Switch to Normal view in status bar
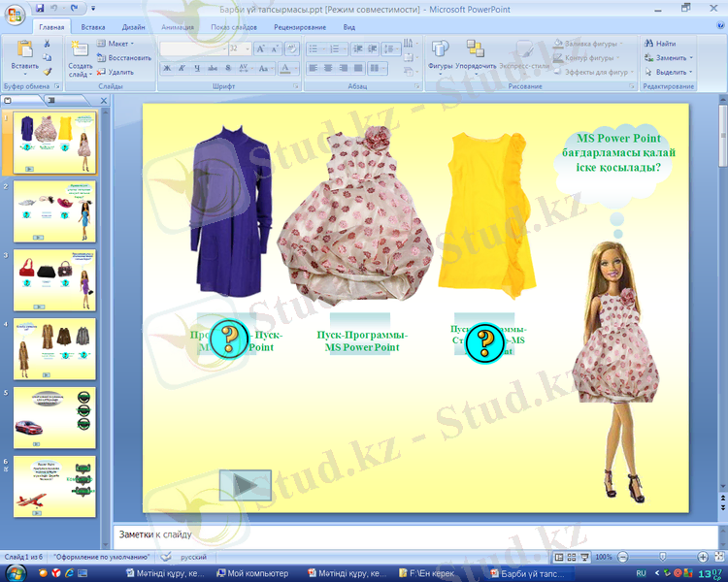 click(x=558, y=558)
